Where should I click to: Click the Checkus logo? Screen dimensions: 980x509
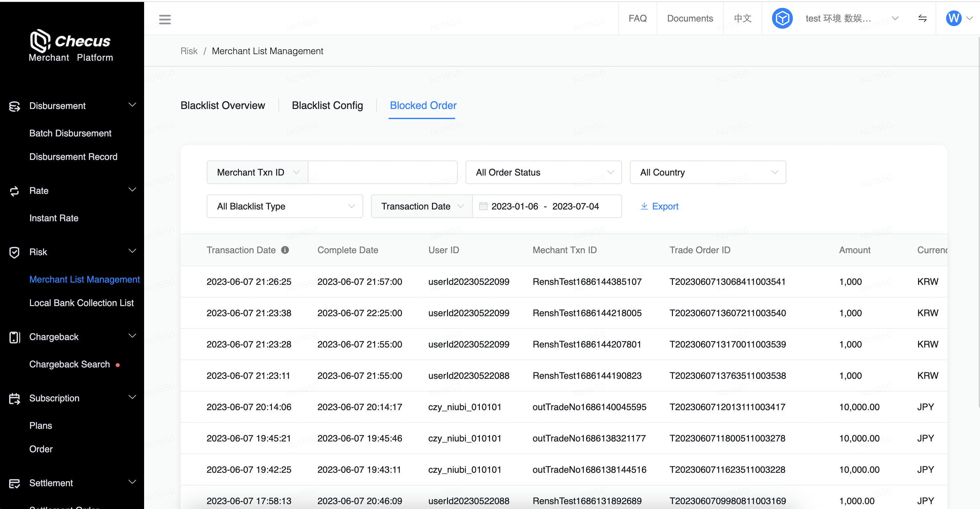71,45
